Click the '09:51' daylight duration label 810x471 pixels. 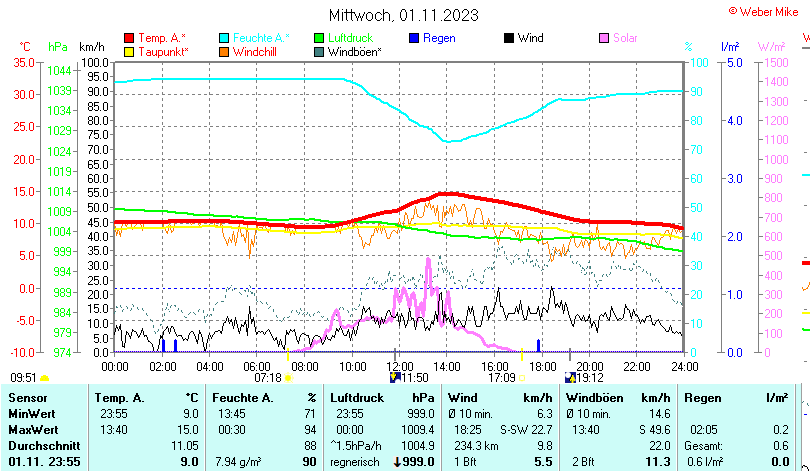click(24, 378)
